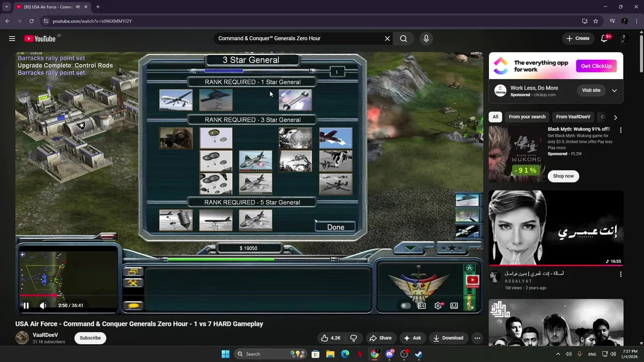Select the wrench Emergency Repair icon
This screenshot has height=362, width=644.
[x=295, y=100]
